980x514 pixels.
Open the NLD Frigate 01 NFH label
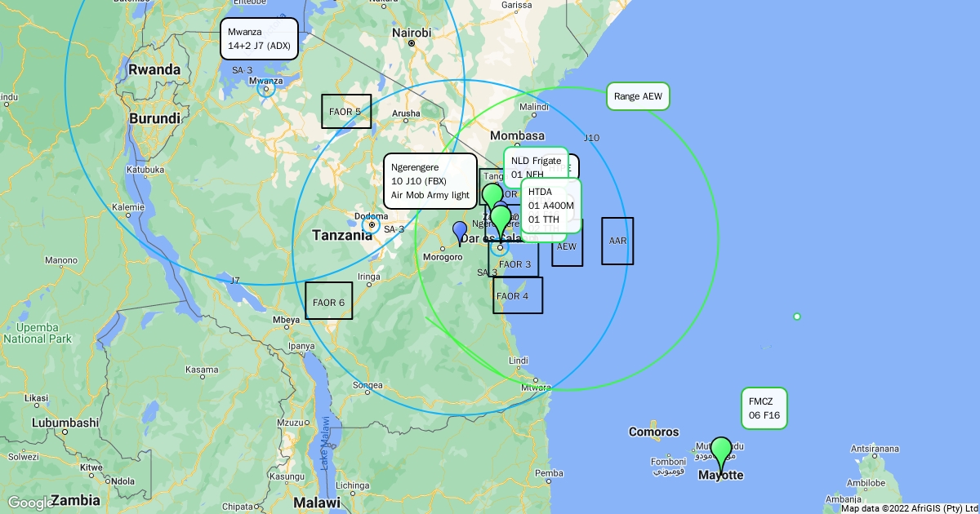(536, 167)
